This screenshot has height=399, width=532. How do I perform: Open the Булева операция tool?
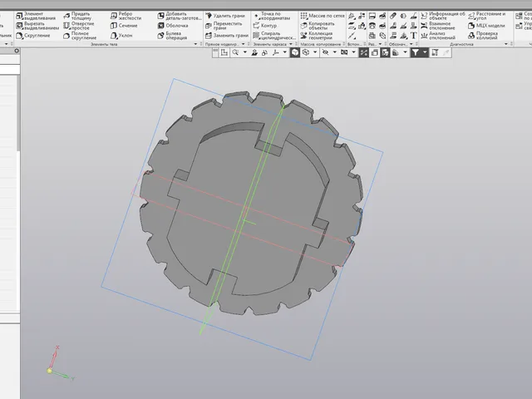(x=172, y=36)
